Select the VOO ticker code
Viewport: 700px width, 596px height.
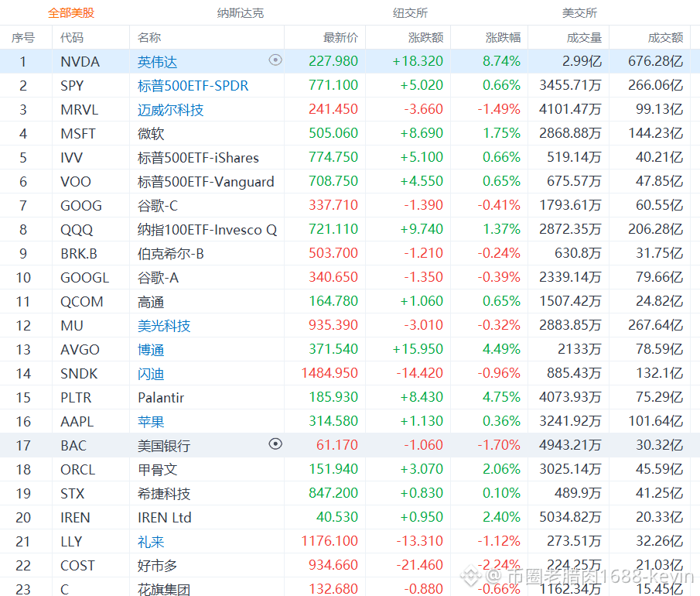76,182
